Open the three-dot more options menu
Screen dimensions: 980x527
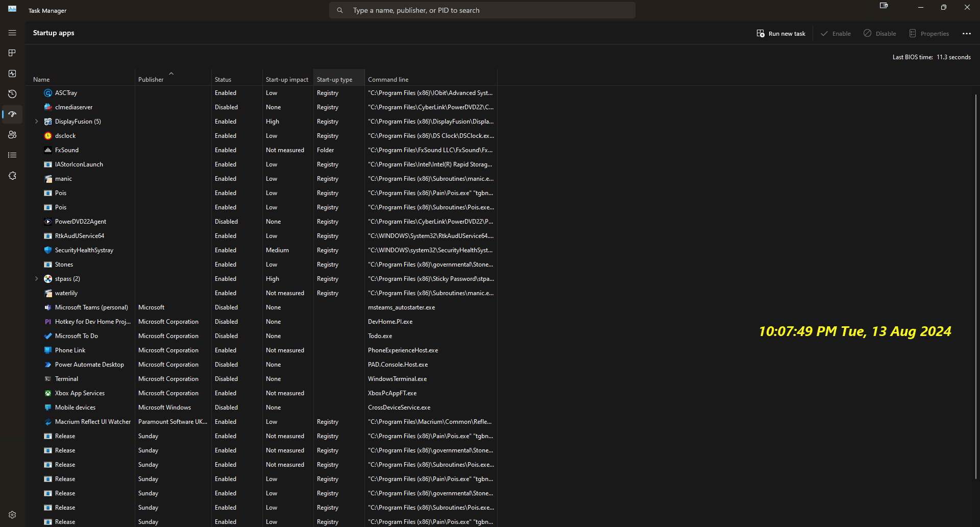967,34
